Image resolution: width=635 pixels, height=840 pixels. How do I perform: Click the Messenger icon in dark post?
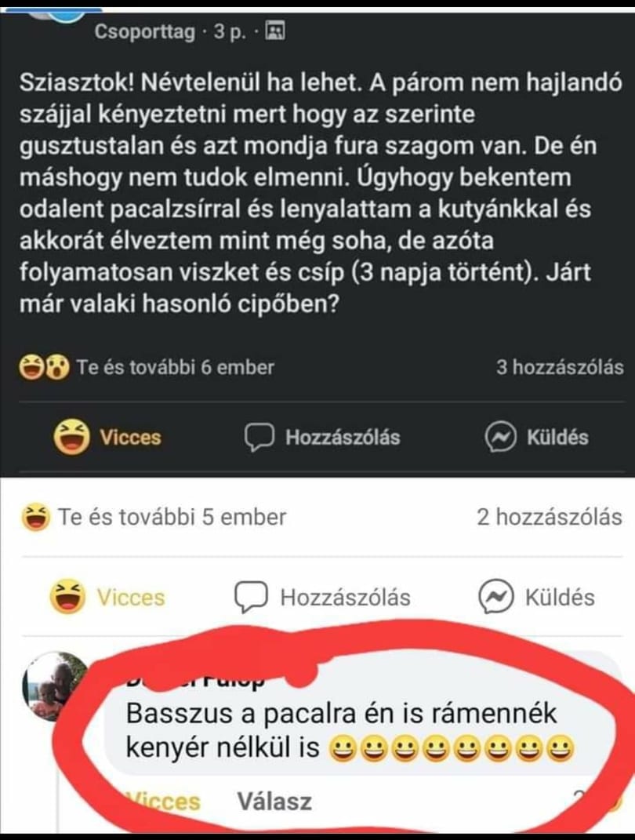click(x=501, y=438)
